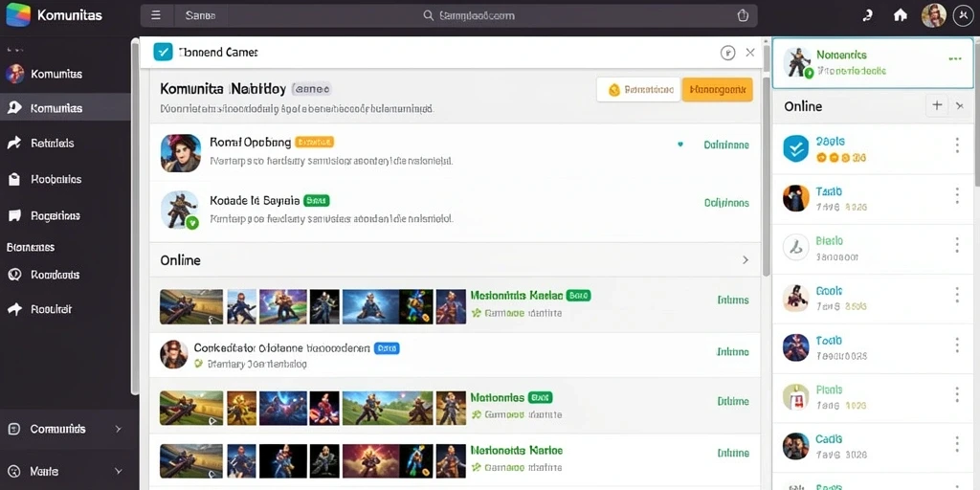Click the Tcaib contact avatar
The image size is (980, 490).
coord(796,347)
